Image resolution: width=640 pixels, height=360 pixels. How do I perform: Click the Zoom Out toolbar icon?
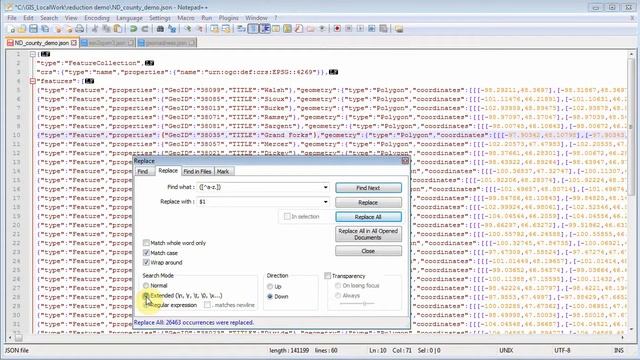pyautogui.click(x=199, y=29)
